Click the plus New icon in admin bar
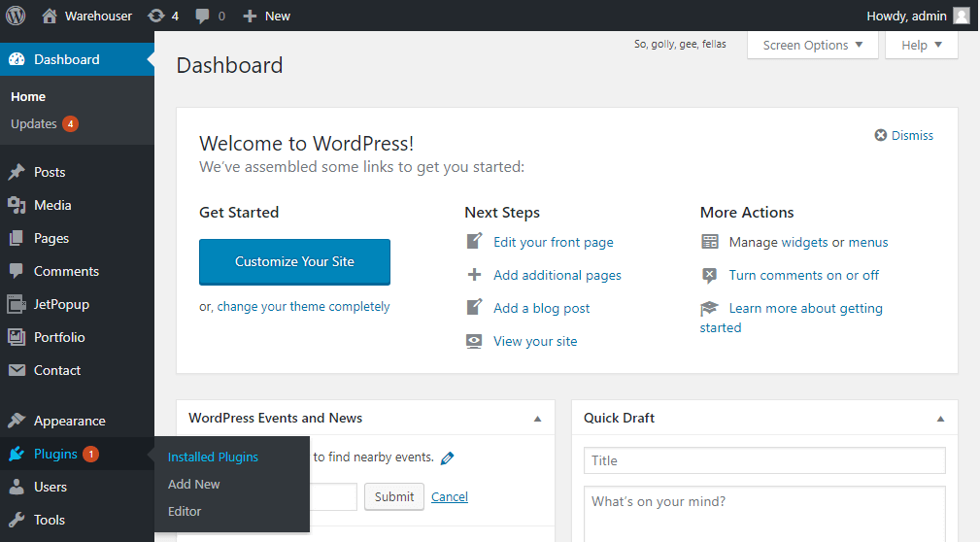Viewport: 980px width, 542px height. (250, 17)
